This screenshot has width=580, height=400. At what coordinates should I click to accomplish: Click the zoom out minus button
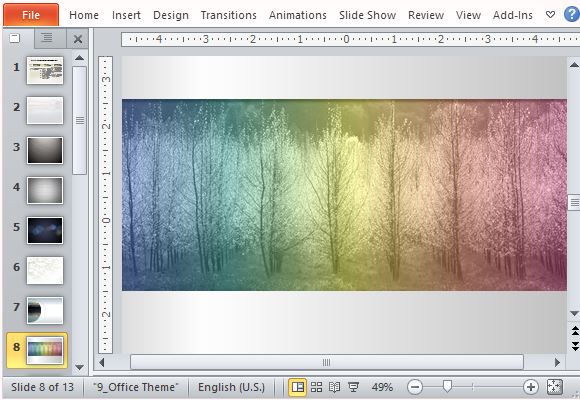pyautogui.click(x=415, y=387)
